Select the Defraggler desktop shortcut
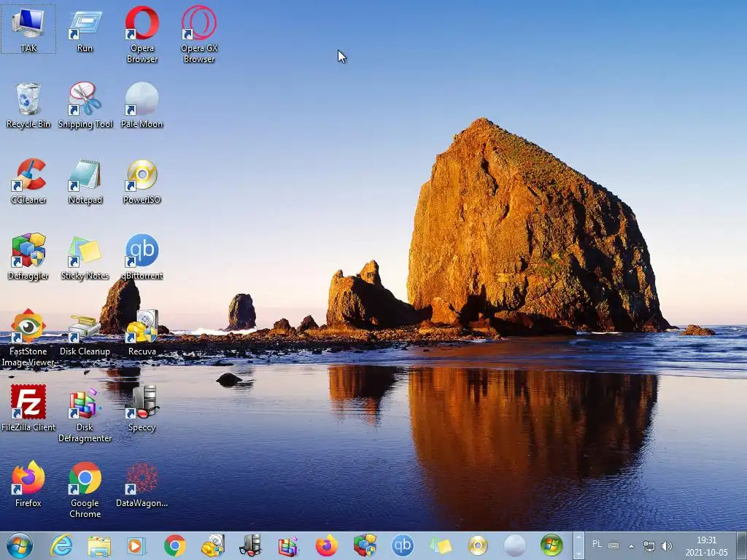747x560 pixels. click(28, 257)
